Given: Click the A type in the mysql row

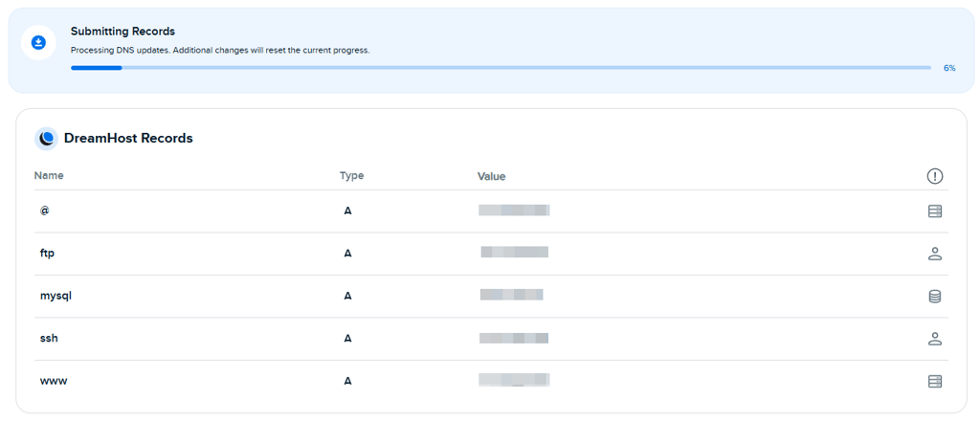Looking at the screenshot, I should point(347,296).
